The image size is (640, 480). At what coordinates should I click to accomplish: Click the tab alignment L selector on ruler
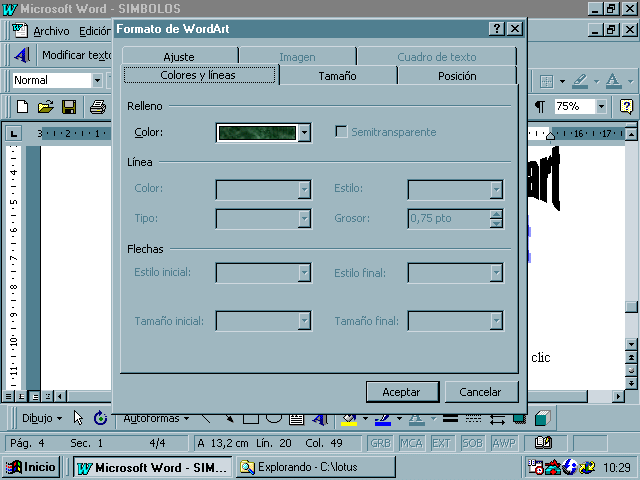pyautogui.click(x=14, y=133)
